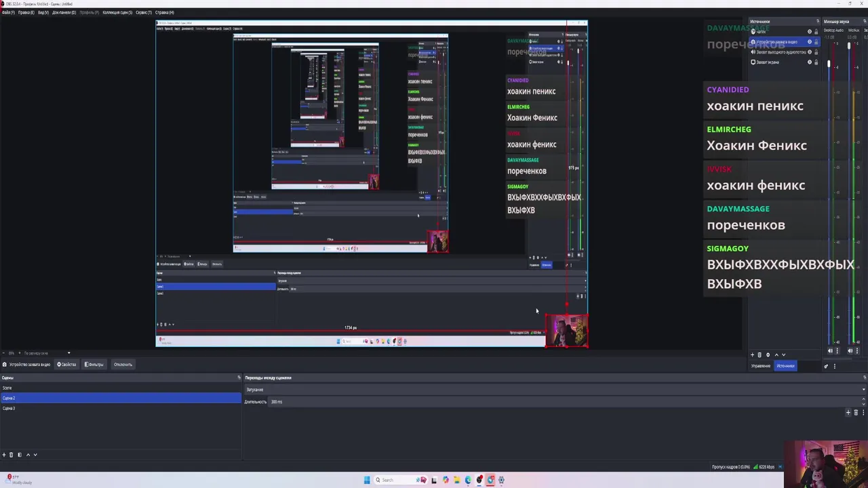Open the Desktop Audio three-dot options menu
868x488 pixels.
point(837,351)
